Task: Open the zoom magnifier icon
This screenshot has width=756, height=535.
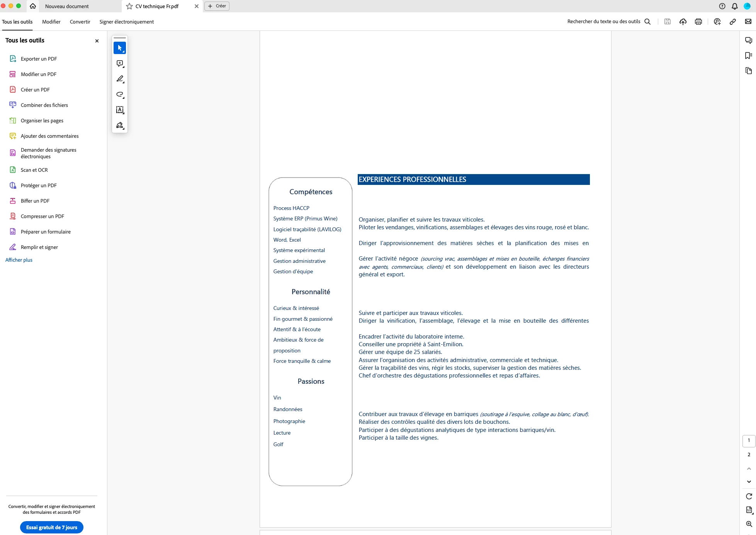Action: coord(749,524)
